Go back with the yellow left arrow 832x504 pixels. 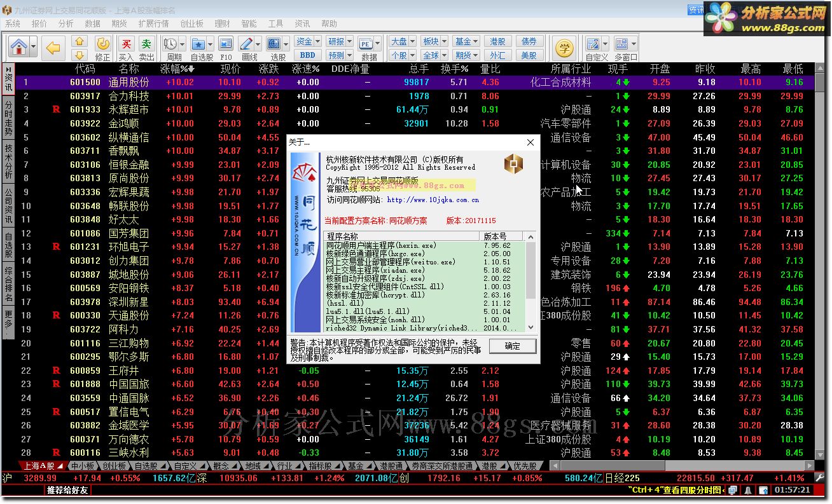(x=53, y=47)
